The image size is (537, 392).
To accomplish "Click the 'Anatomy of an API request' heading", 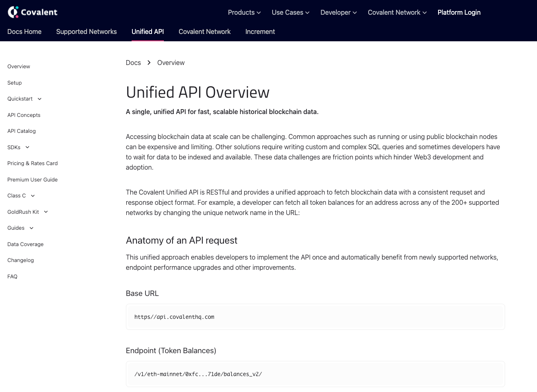I will click(181, 240).
